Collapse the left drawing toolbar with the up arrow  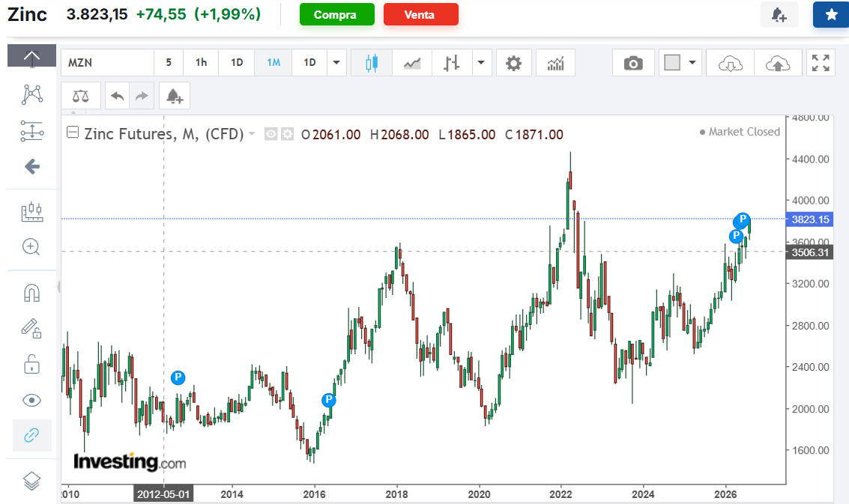(32, 55)
